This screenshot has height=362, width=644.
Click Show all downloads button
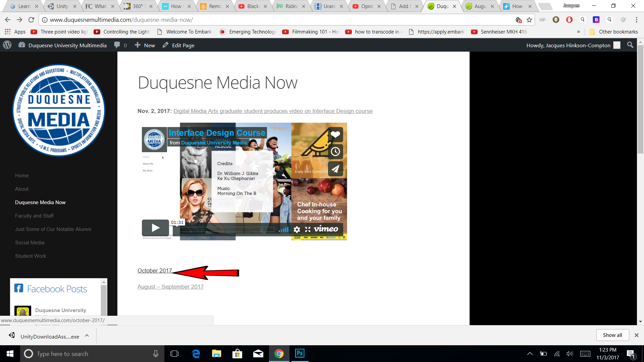[612, 335]
